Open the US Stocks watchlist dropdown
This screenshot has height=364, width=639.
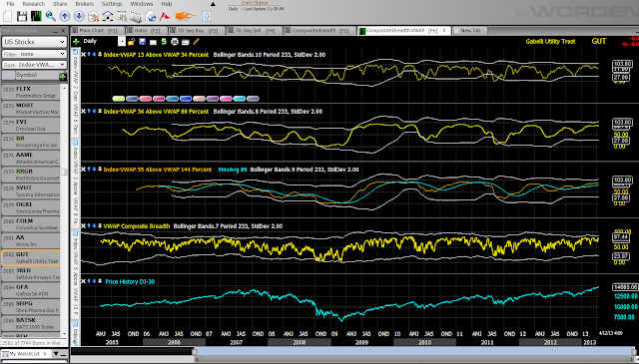coord(34,42)
